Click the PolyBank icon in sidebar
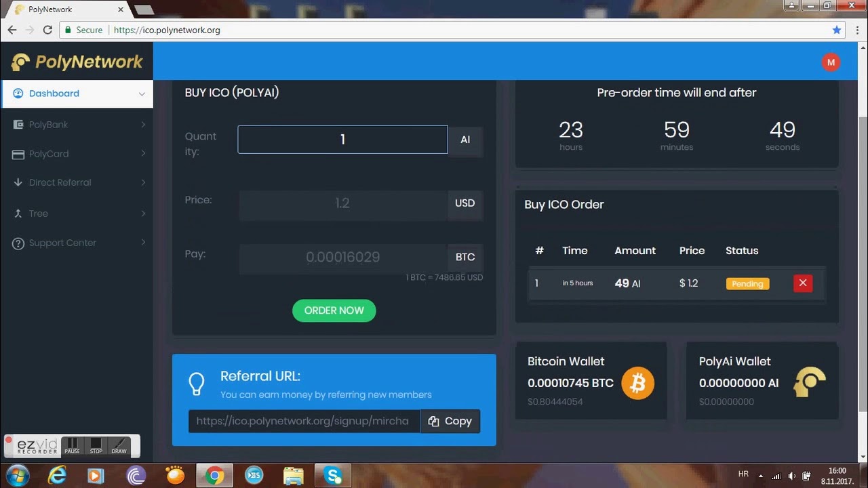This screenshot has width=868, height=488. point(18,125)
